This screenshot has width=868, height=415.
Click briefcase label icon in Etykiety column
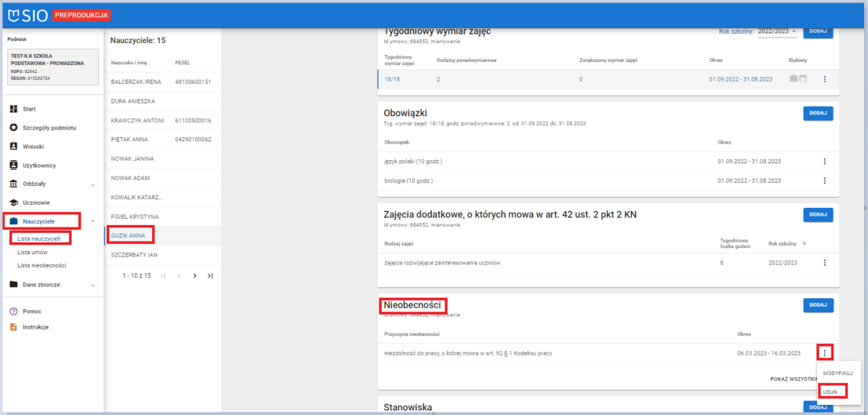[794, 79]
